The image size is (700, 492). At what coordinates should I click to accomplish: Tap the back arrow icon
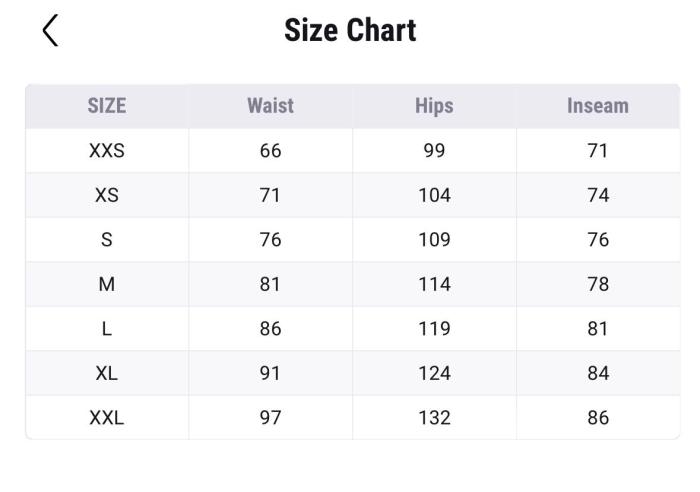50,30
